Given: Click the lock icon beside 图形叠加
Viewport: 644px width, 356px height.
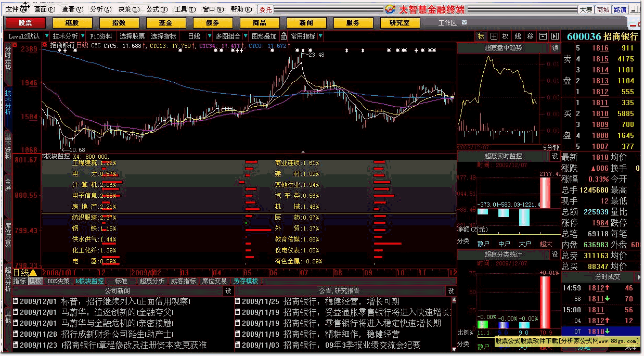Looking at the screenshot, I should pos(284,36).
